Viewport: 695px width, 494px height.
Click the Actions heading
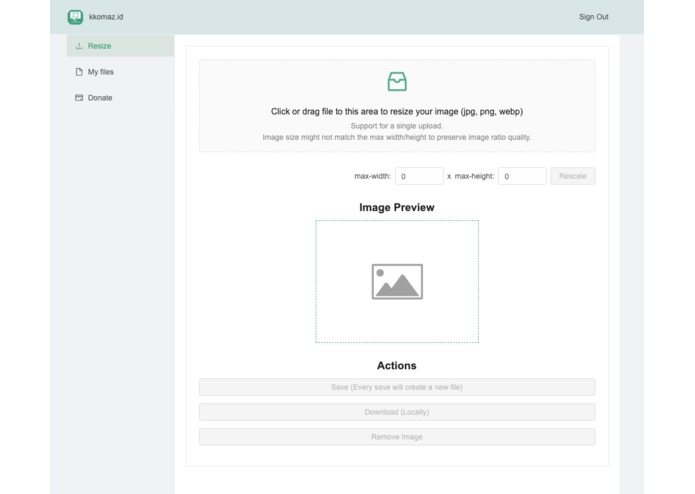pyautogui.click(x=397, y=366)
